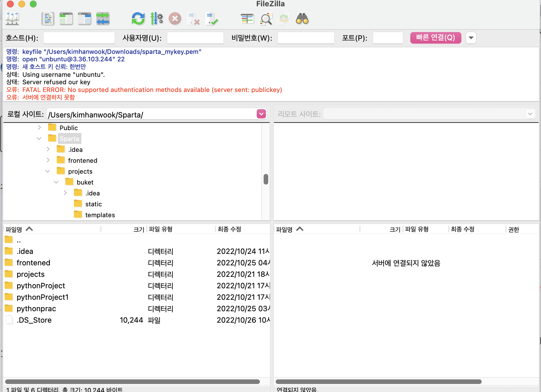
Task: Click the remote 파일명 column header
Action: (317, 229)
